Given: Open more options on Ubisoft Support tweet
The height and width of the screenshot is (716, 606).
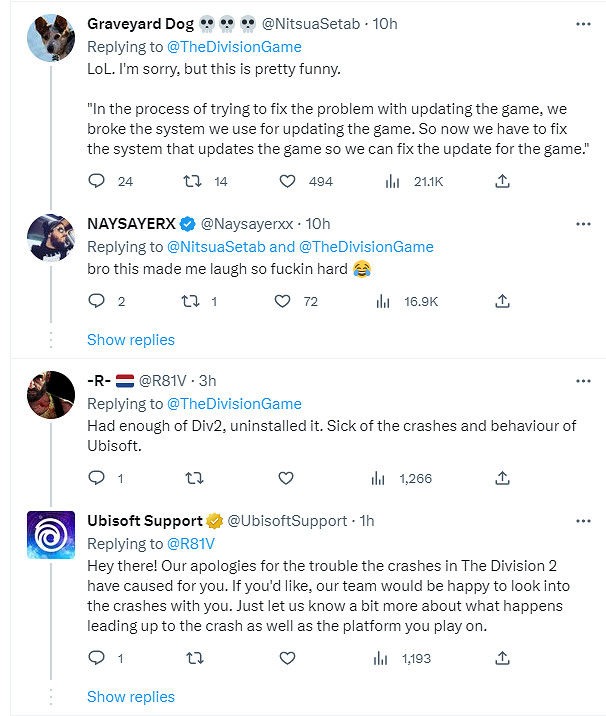Looking at the screenshot, I should [x=582, y=520].
